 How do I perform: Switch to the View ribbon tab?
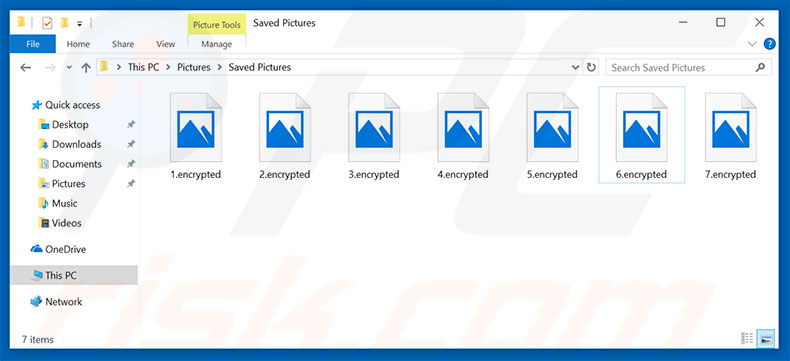point(165,44)
